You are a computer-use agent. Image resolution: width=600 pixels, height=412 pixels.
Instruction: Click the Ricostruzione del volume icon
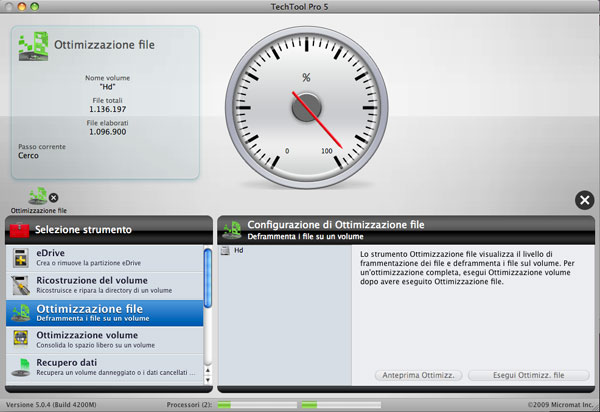coord(21,285)
